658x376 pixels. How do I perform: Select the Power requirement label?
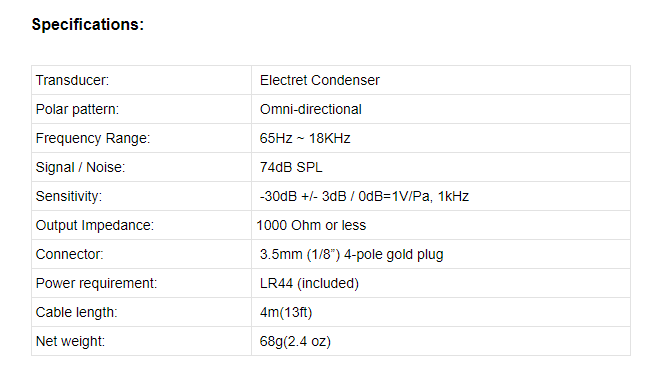(x=96, y=284)
